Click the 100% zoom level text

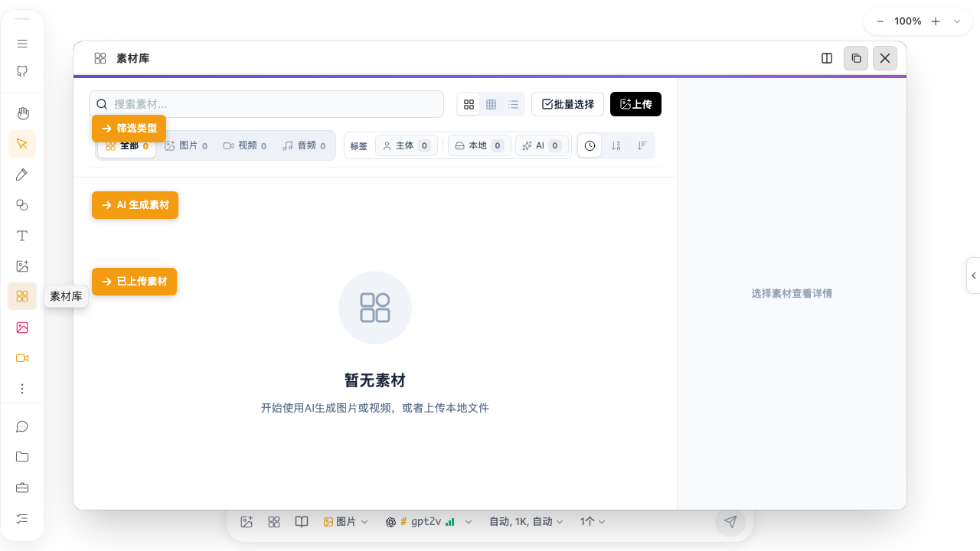click(x=908, y=21)
